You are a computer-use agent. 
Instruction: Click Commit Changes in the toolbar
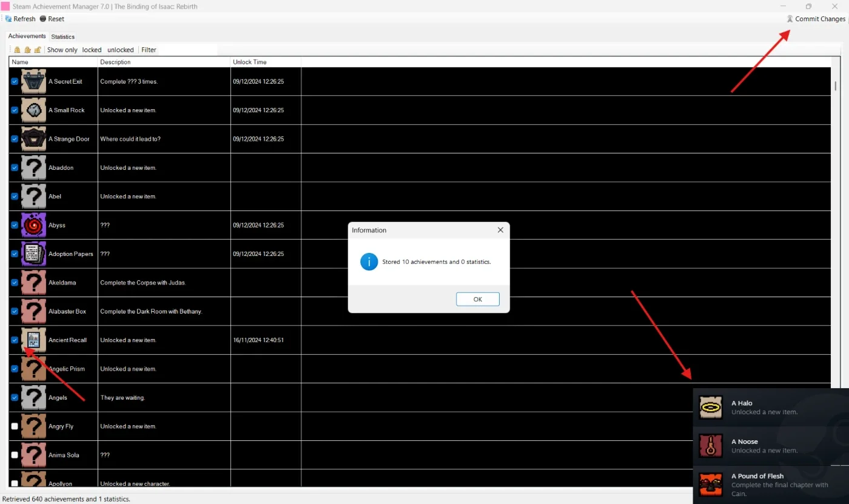click(816, 19)
